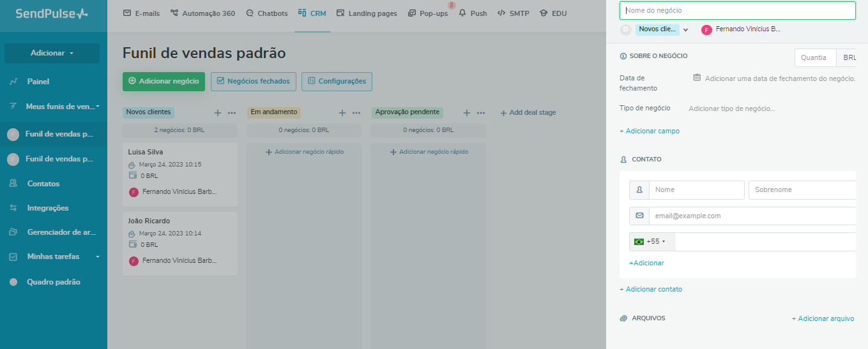Click Em andamento stage label

(274, 112)
